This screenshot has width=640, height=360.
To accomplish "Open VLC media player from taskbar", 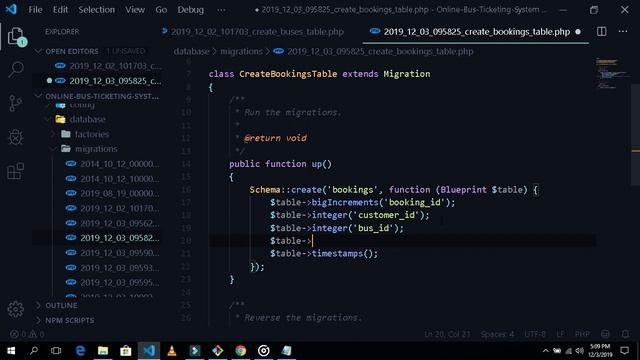I will tap(172, 351).
